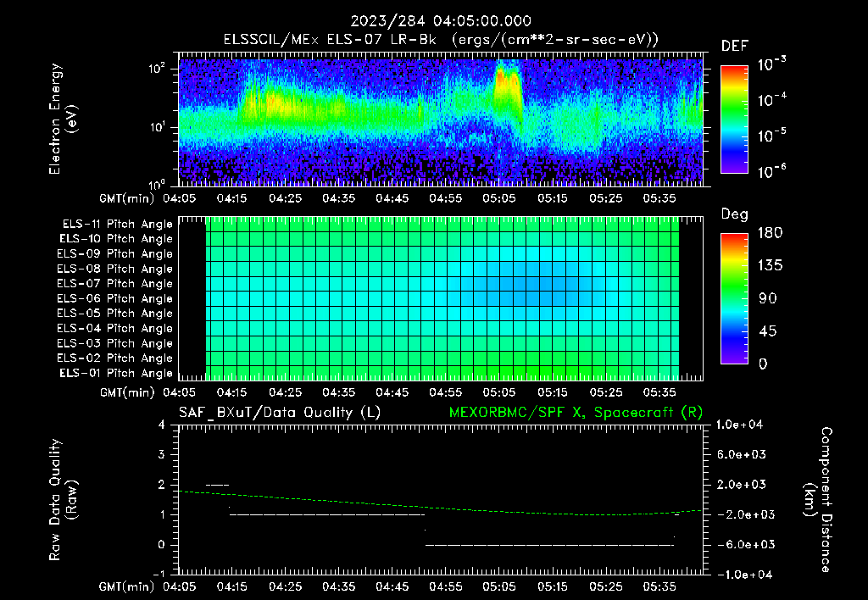Click the DEF color bar in the spectrogram legend
Screen dimensions: 868x600
tap(734, 119)
